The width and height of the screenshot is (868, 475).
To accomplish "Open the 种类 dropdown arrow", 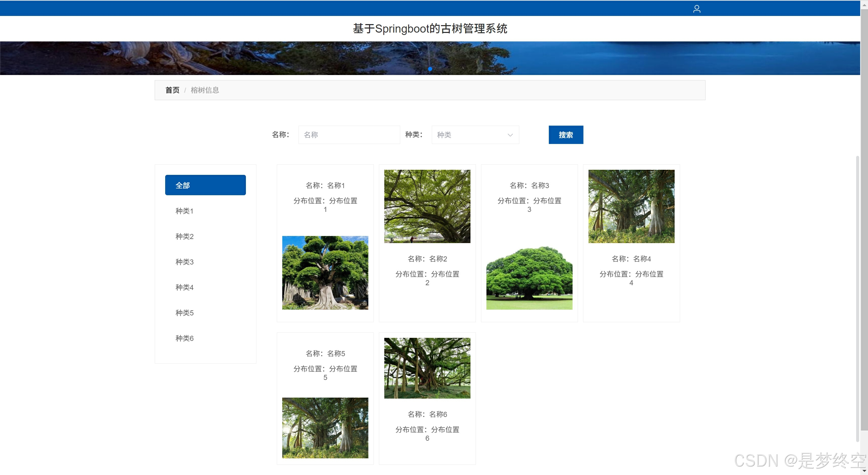I will pos(510,135).
